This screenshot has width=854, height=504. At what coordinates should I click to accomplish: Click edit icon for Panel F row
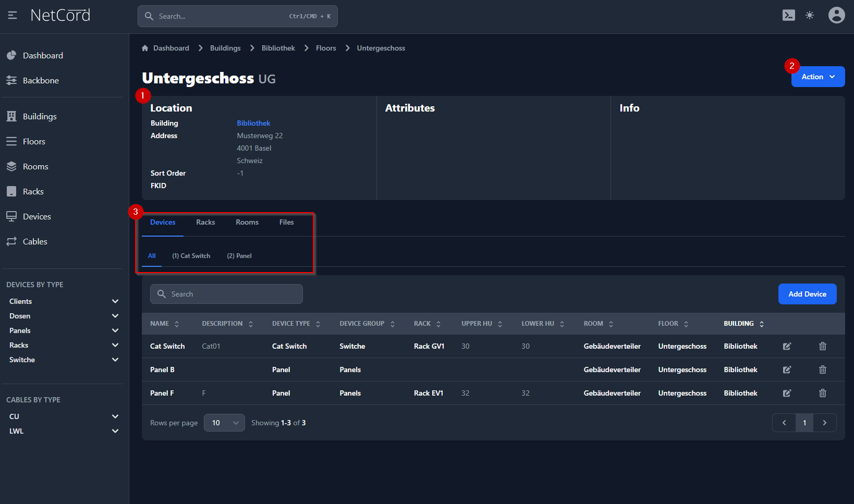point(787,393)
